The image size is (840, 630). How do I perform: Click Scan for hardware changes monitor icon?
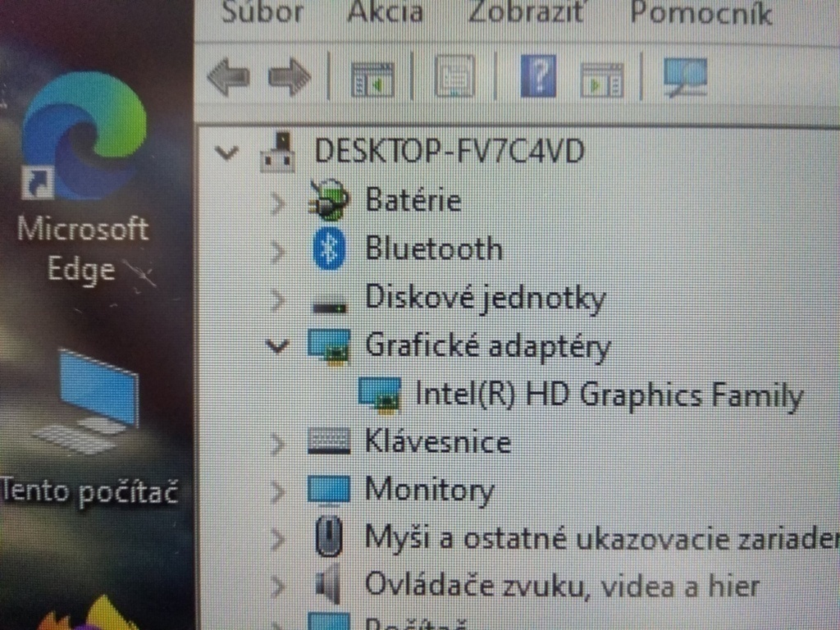coord(685,78)
